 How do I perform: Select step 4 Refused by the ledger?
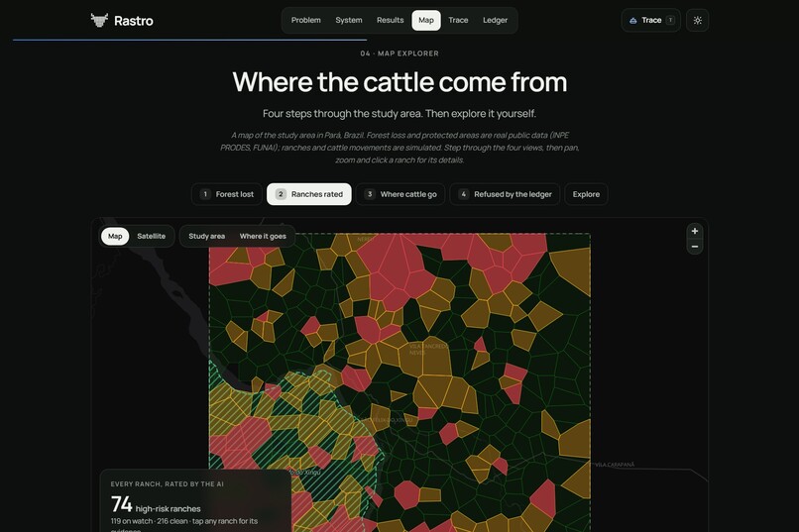point(505,194)
